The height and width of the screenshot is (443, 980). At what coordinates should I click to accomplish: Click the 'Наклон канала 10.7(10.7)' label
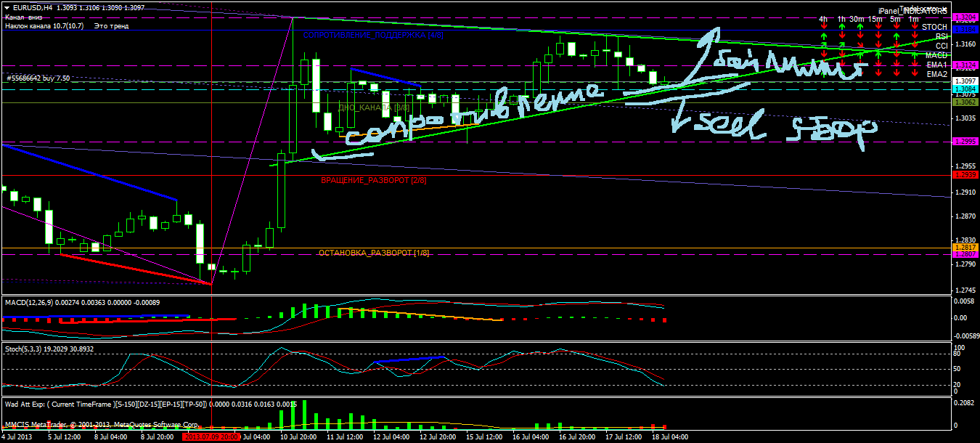coord(44,25)
